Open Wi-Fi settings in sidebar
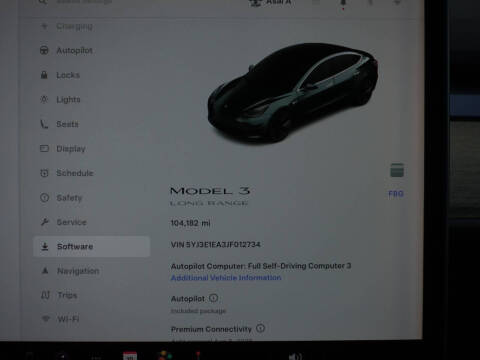The height and width of the screenshot is (360, 480). pyautogui.click(x=60, y=319)
